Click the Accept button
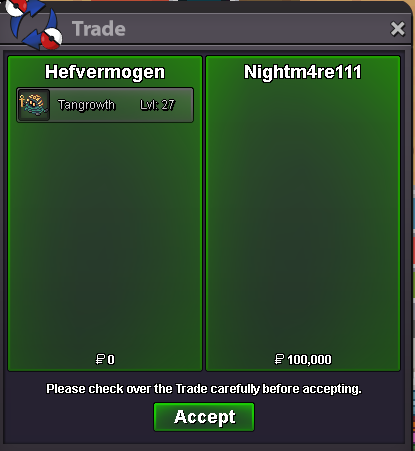Viewport: 415px width, 451px height. 204,417
